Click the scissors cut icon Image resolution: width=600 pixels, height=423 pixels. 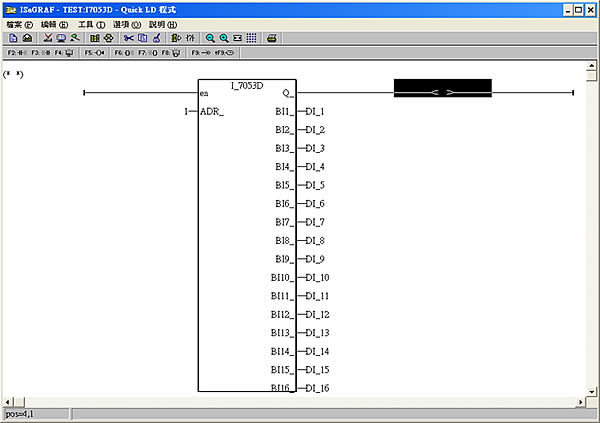[x=128, y=37]
